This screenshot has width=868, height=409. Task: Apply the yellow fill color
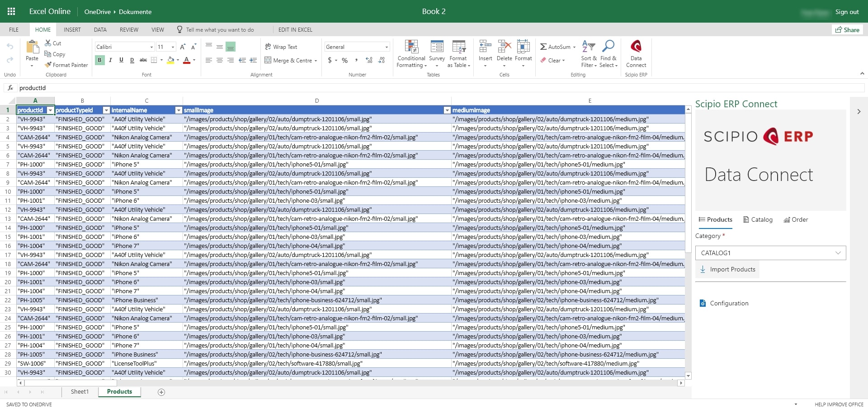pyautogui.click(x=170, y=60)
